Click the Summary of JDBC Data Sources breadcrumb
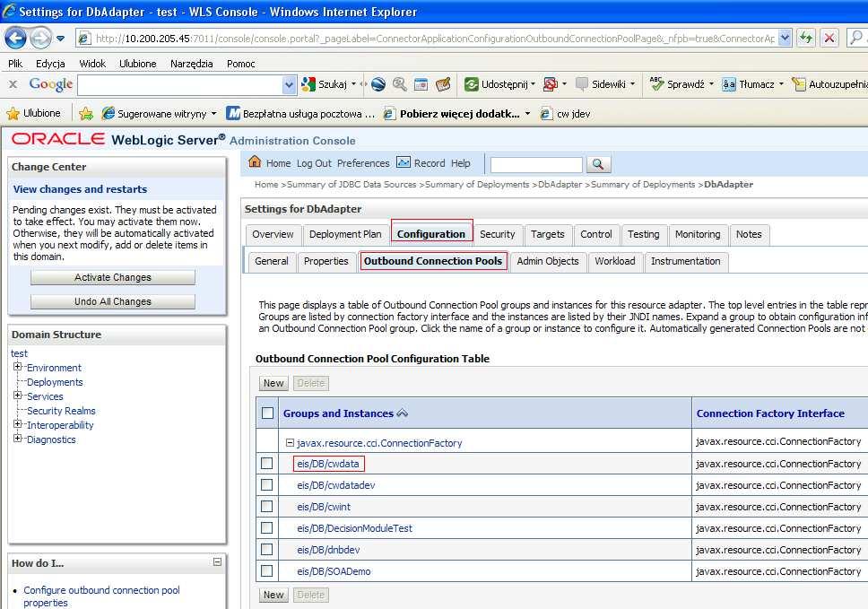The image size is (868, 609). click(x=352, y=185)
